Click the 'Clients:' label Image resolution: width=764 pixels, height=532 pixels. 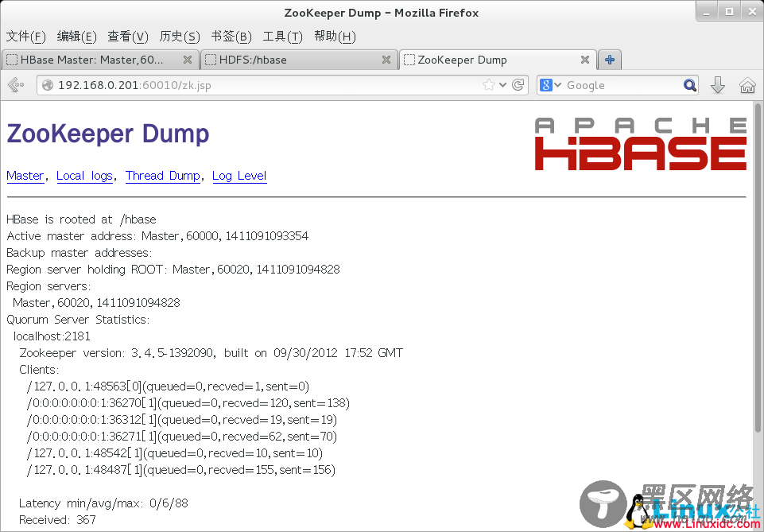(x=39, y=369)
